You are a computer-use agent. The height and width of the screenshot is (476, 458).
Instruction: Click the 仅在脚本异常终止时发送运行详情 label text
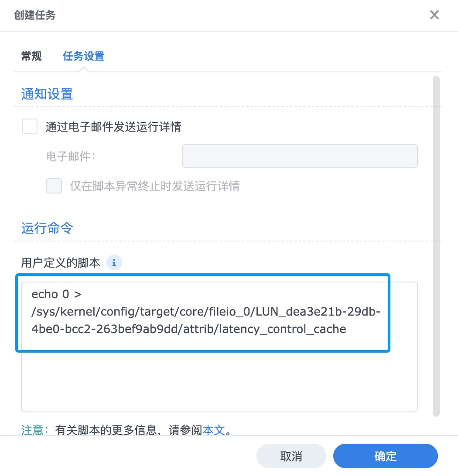click(x=154, y=186)
